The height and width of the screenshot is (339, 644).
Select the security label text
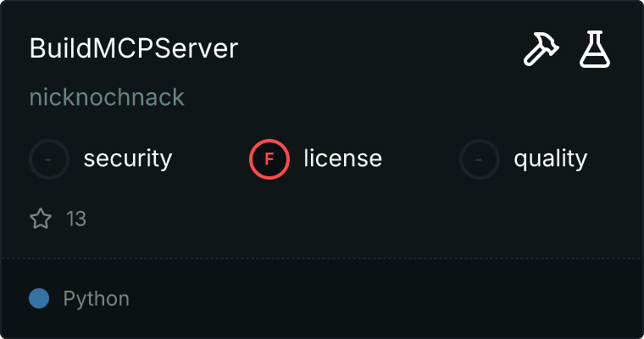[x=128, y=158]
